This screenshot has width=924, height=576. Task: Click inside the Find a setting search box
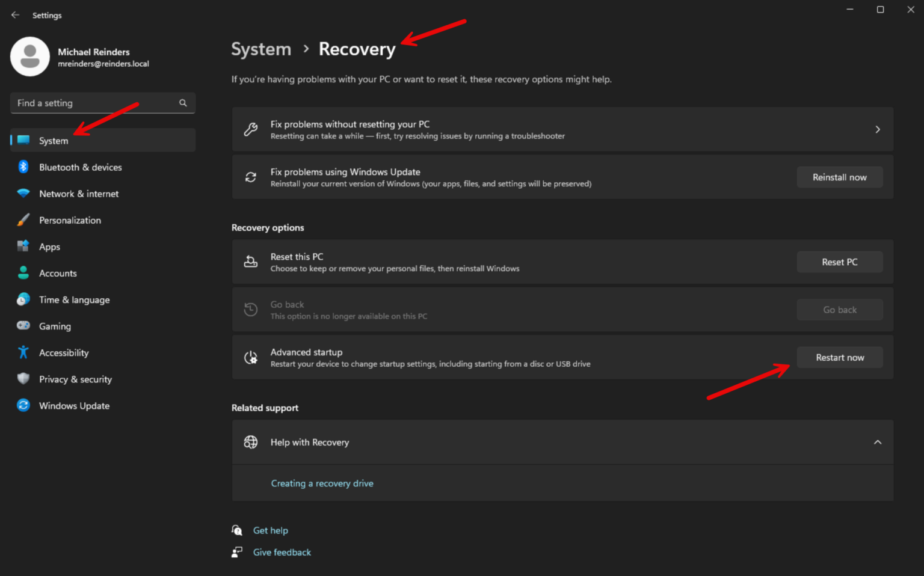pos(90,103)
